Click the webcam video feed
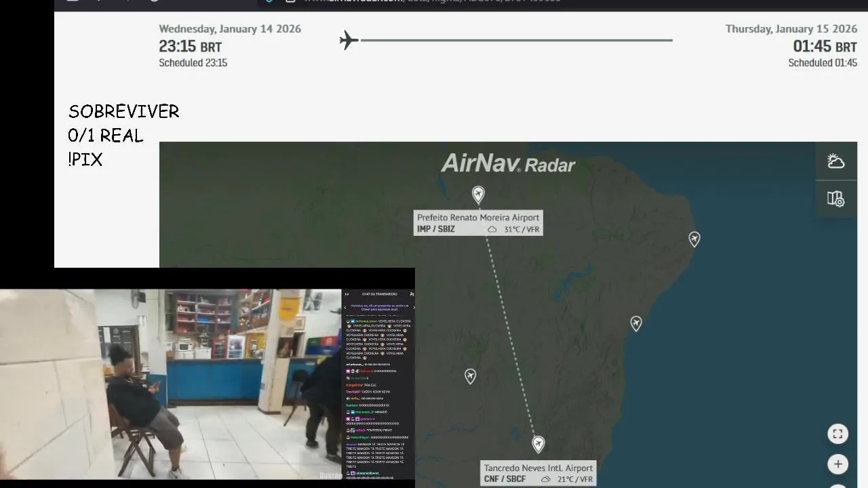The width and height of the screenshot is (868, 488). coord(171,384)
